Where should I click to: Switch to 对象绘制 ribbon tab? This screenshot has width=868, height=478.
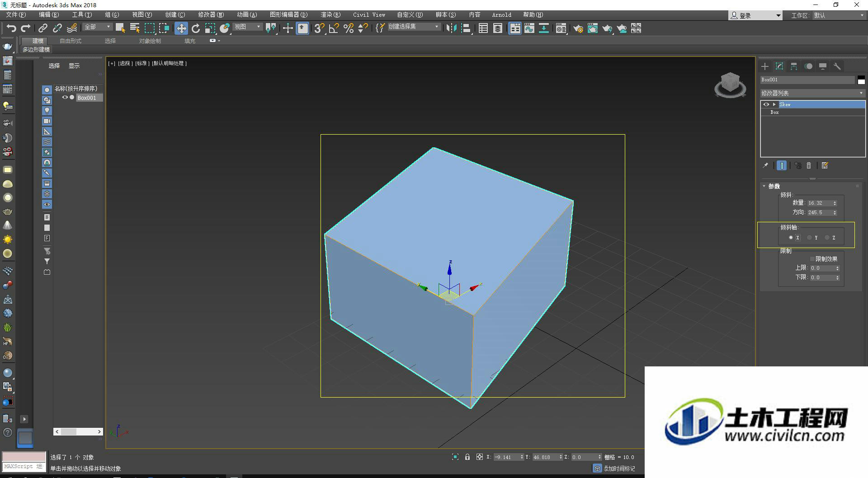point(150,41)
